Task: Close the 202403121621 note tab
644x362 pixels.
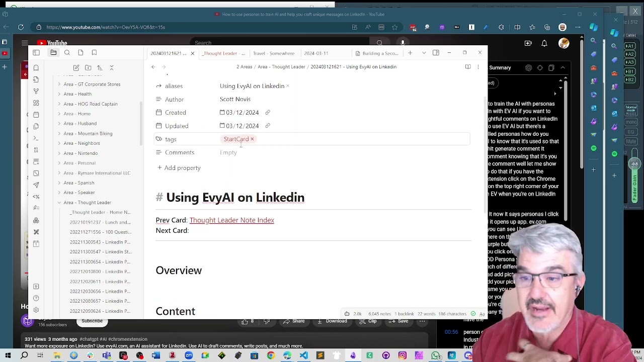Action: tap(192, 53)
